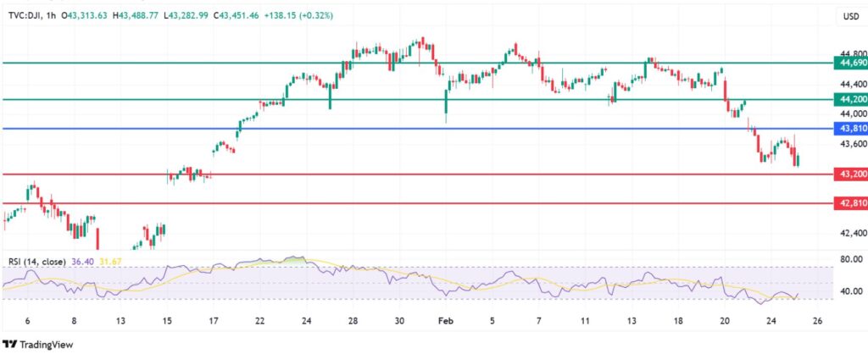Click the 42,810 red price label

click(849, 203)
